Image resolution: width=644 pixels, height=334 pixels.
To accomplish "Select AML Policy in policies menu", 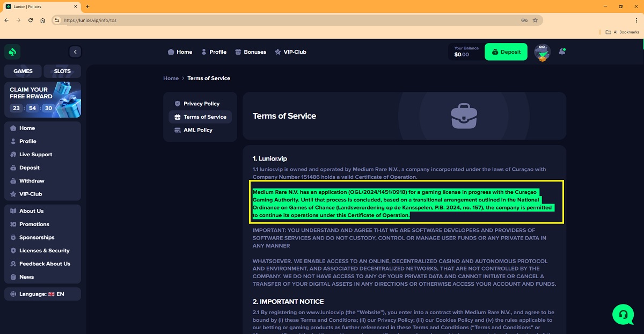I will (197, 130).
